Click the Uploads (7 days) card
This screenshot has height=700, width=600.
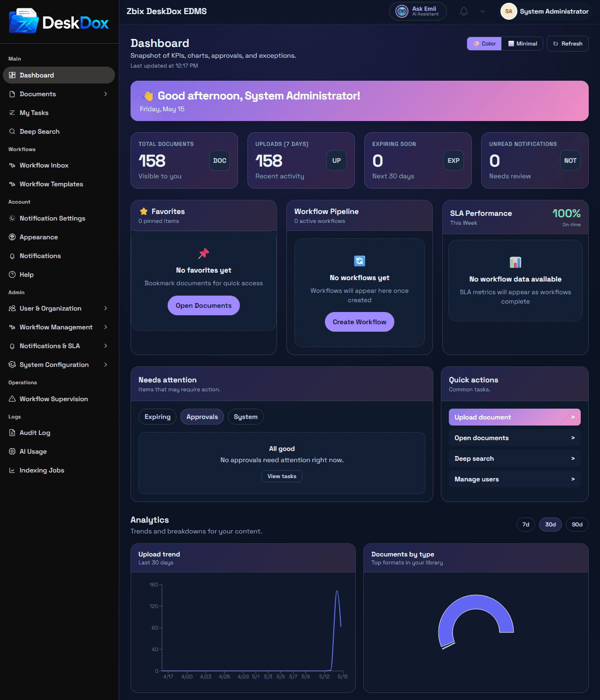click(x=301, y=160)
